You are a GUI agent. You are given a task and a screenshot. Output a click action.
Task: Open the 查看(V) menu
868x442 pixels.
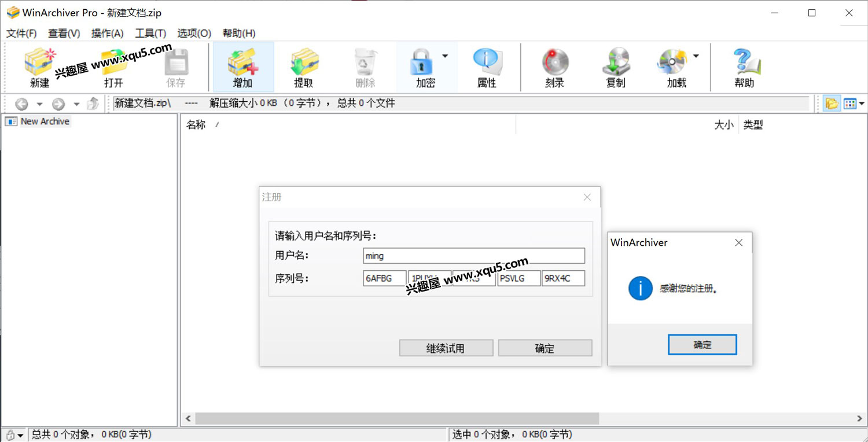[x=64, y=34]
